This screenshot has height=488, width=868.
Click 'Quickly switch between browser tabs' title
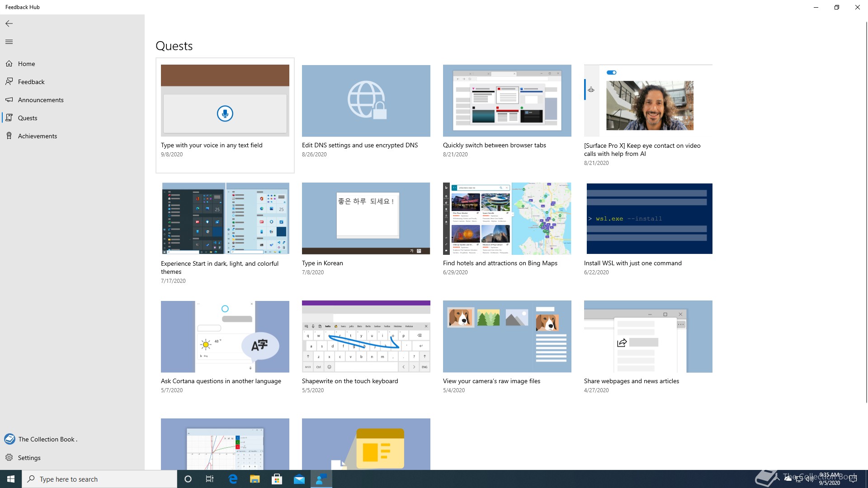[495, 145]
